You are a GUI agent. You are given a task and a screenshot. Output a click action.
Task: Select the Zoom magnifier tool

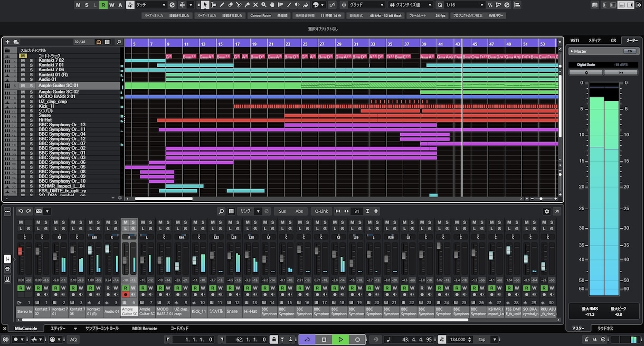click(264, 5)
